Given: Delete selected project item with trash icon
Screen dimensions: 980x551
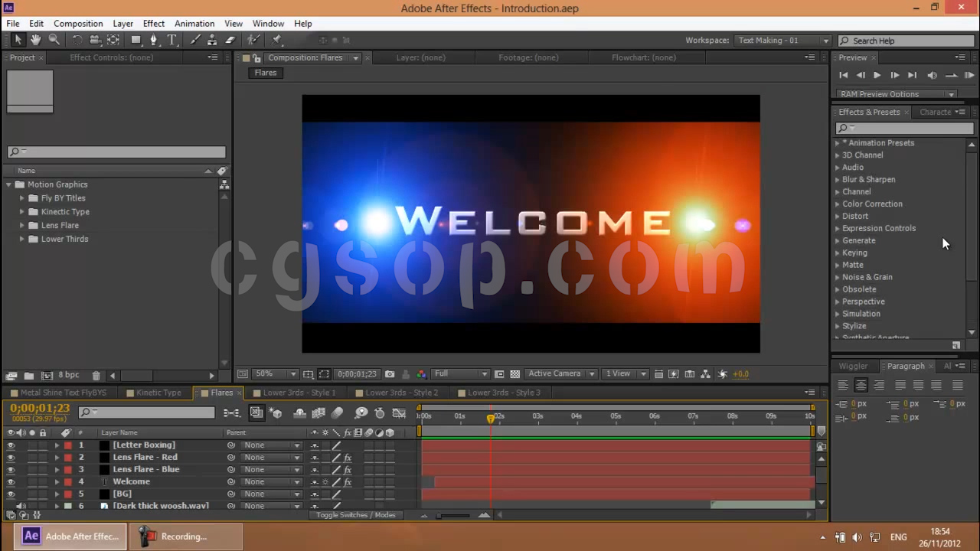Looking at the screenshot, I should tap(96, 376).
